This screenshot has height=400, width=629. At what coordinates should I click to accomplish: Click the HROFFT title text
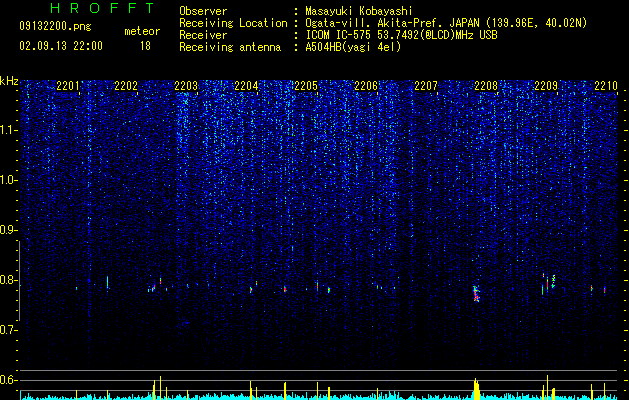(102, 8)
